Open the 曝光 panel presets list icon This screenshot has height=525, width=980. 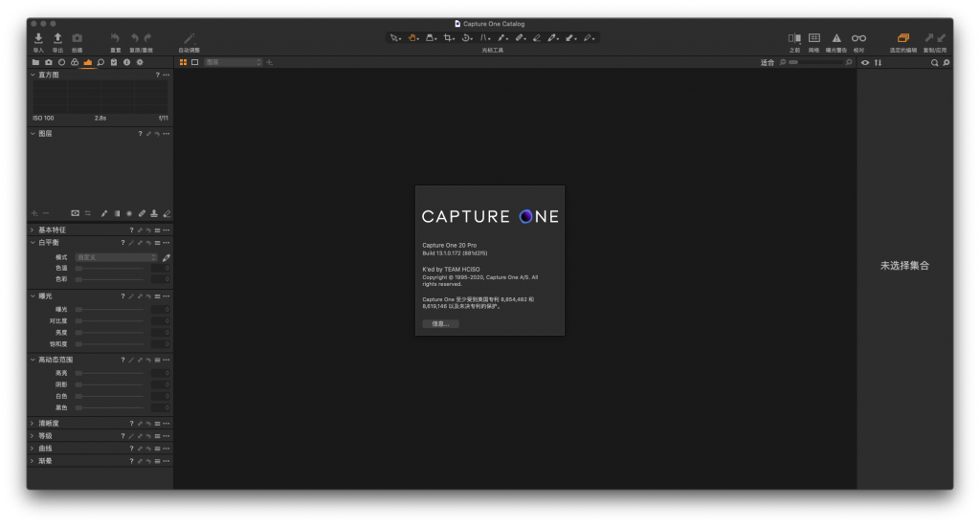tap(158, 295)
